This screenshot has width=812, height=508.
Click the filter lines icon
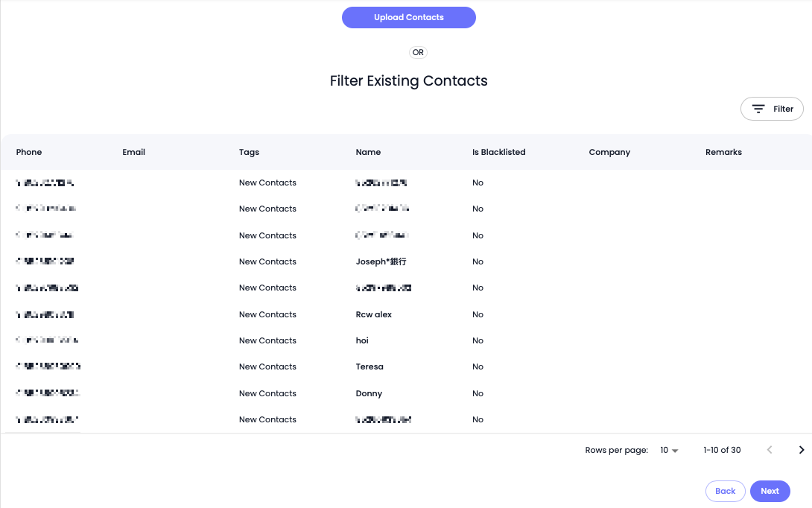tap(758, 109)
